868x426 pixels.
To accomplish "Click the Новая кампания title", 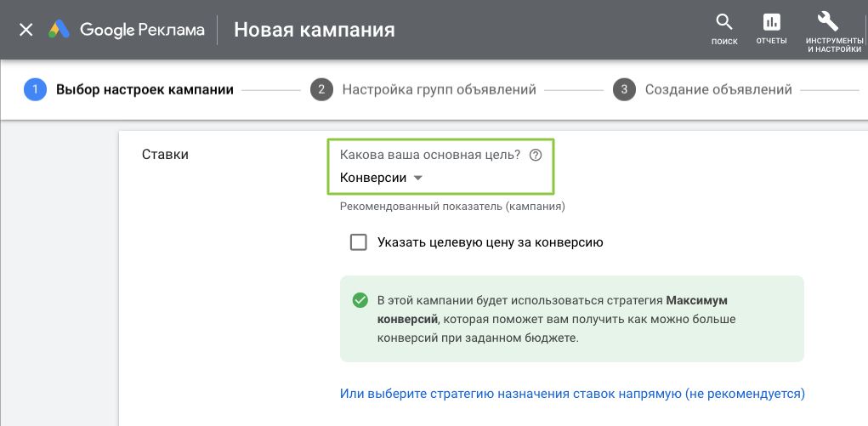I will (315, 30).
